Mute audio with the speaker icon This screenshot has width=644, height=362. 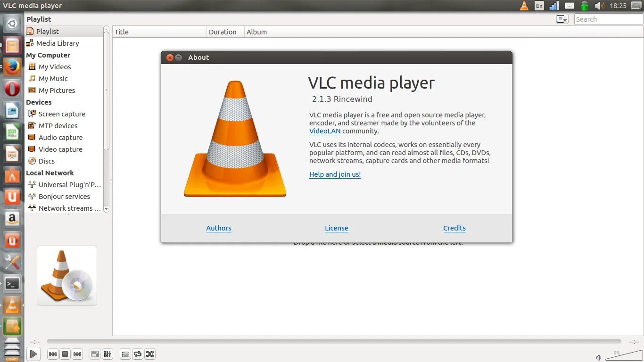599,357
